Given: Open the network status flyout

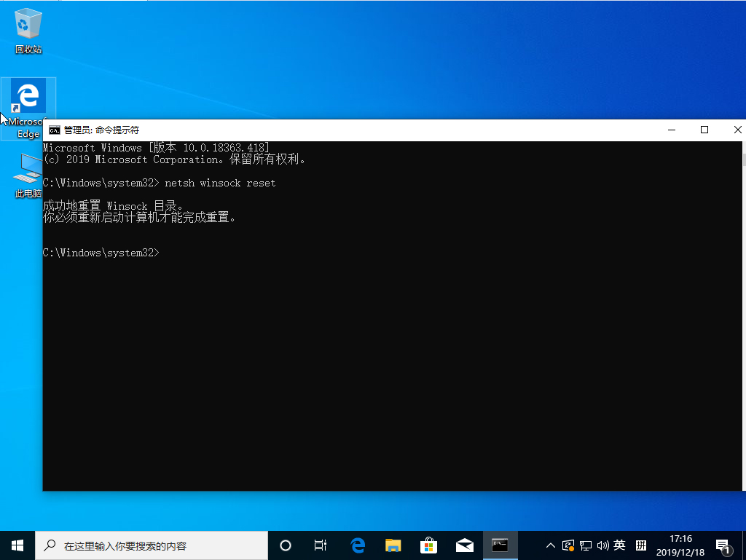Looking at the screenshot, I should click(585, 545).
